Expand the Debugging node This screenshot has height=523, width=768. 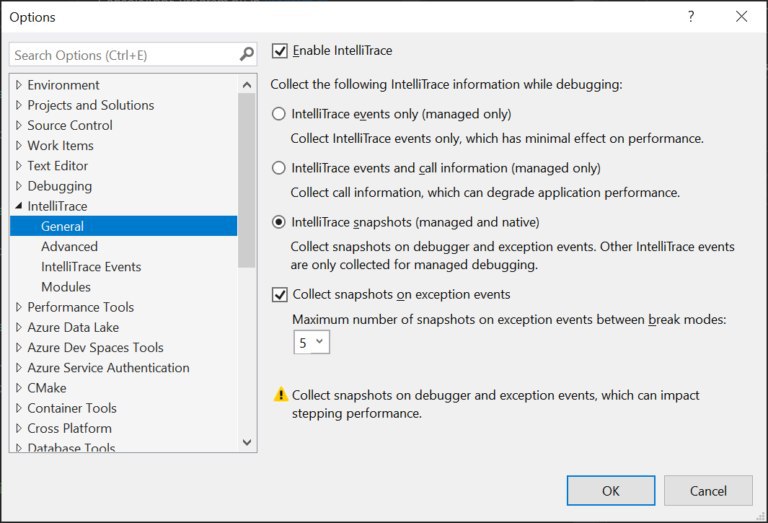point(19,186)
